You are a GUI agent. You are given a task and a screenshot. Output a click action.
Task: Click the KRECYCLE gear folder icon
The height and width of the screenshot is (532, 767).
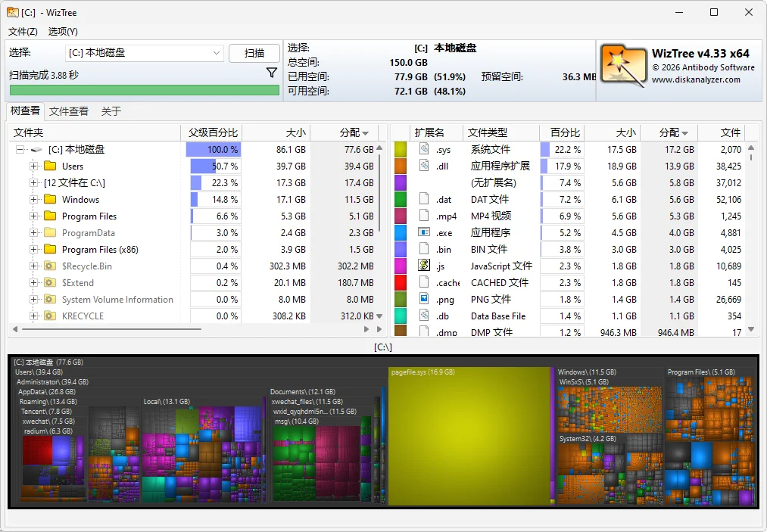[50, 316]
